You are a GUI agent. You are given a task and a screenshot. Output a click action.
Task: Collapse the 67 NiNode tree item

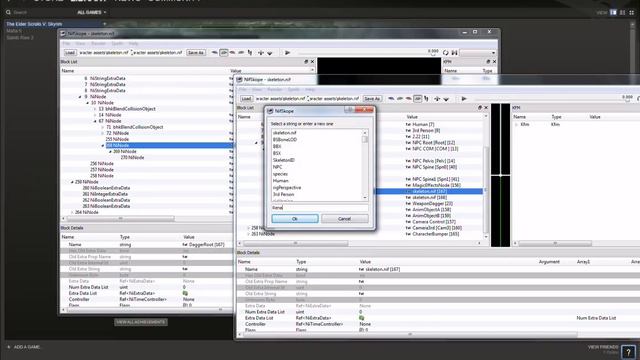(95, 121)
